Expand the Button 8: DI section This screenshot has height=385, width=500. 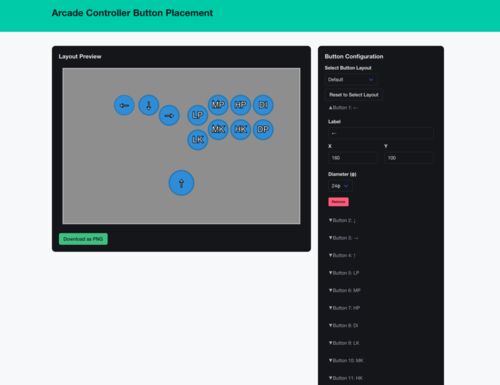(344, 325)
